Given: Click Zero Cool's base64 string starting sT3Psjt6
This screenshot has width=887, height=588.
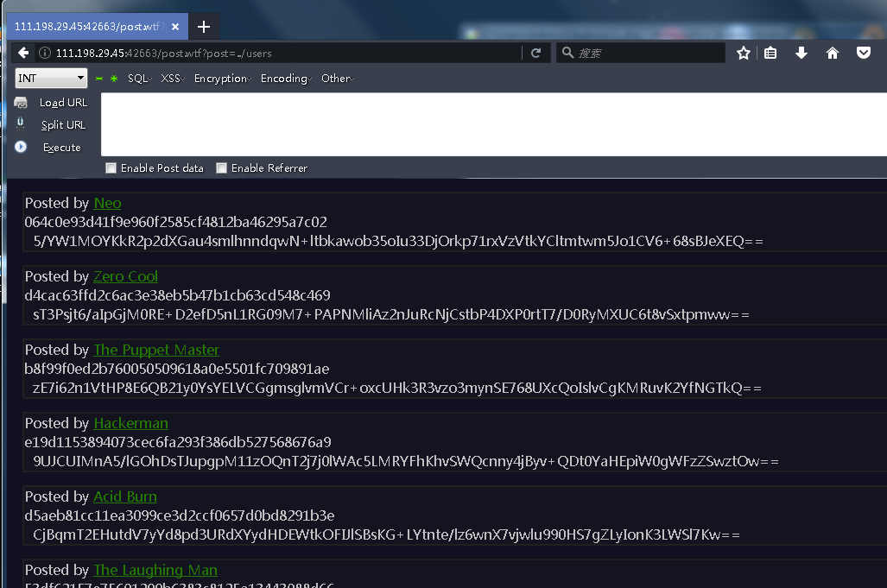Looking at the screenshot, I should pos(391,315).
